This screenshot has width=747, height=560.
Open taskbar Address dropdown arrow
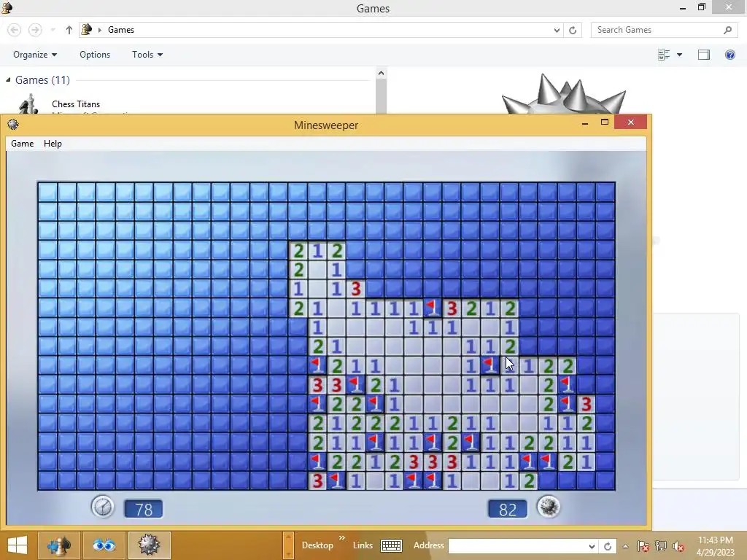592,546
